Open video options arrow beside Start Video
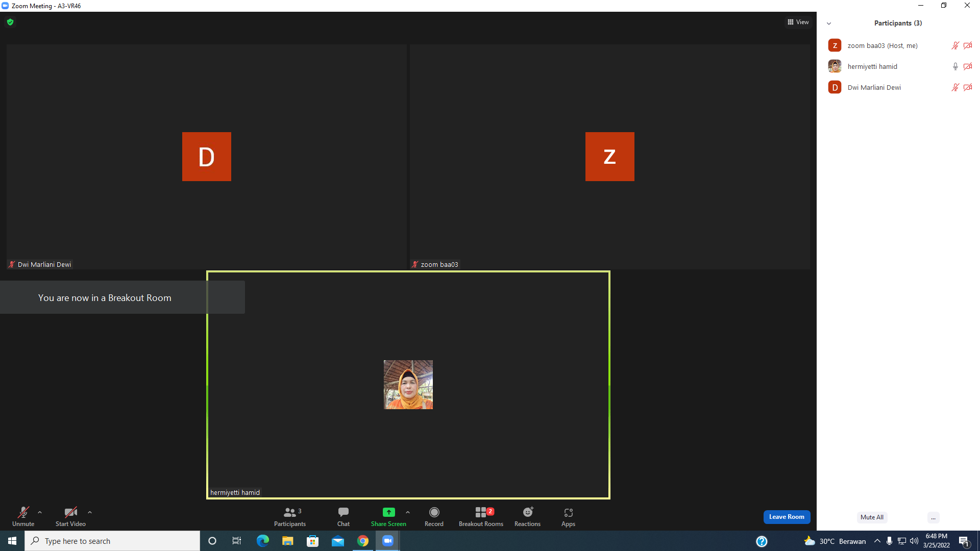Viewport: 980px width, 551px height. click(90, 512)
